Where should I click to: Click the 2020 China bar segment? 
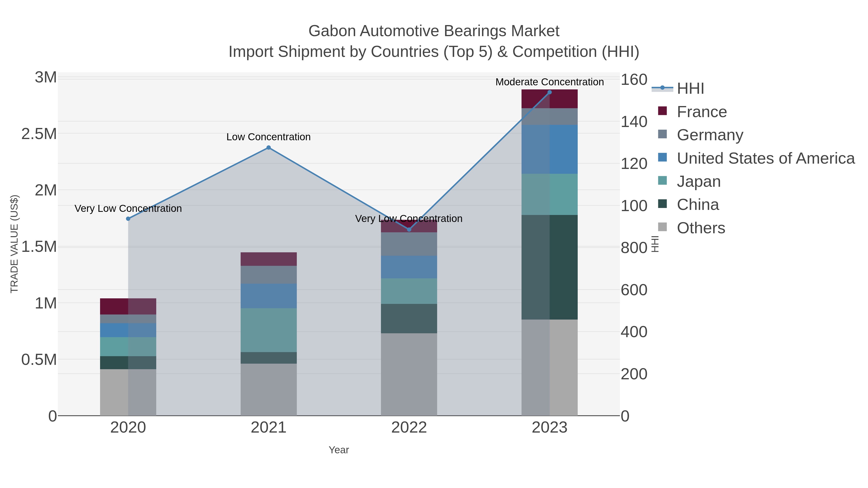click(128, 363)
